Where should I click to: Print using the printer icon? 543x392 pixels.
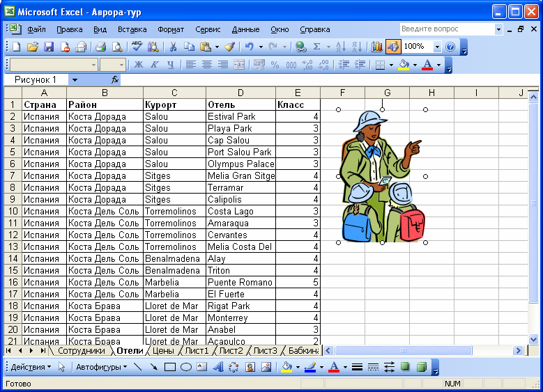pyautogui.click(x=101, y=47)
